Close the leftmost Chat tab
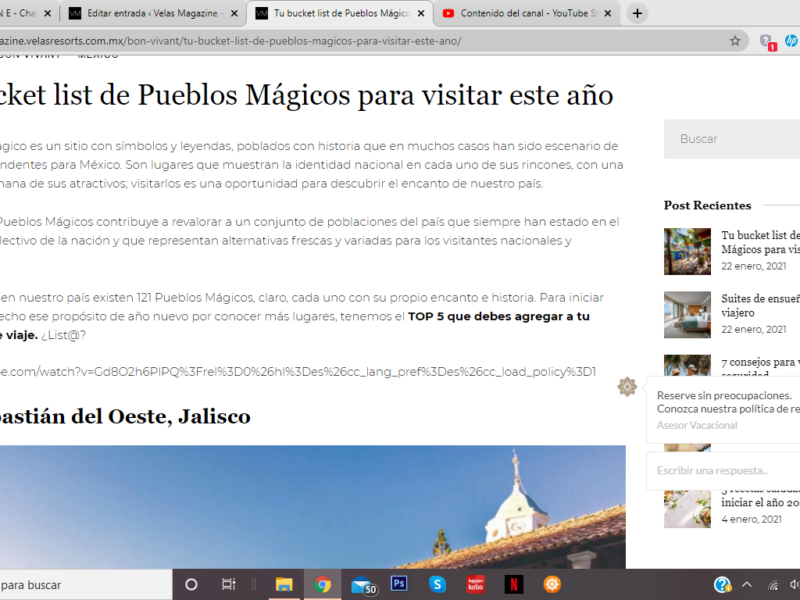Image resolution: width=800 pixels, height=600 pixels. 47,14
